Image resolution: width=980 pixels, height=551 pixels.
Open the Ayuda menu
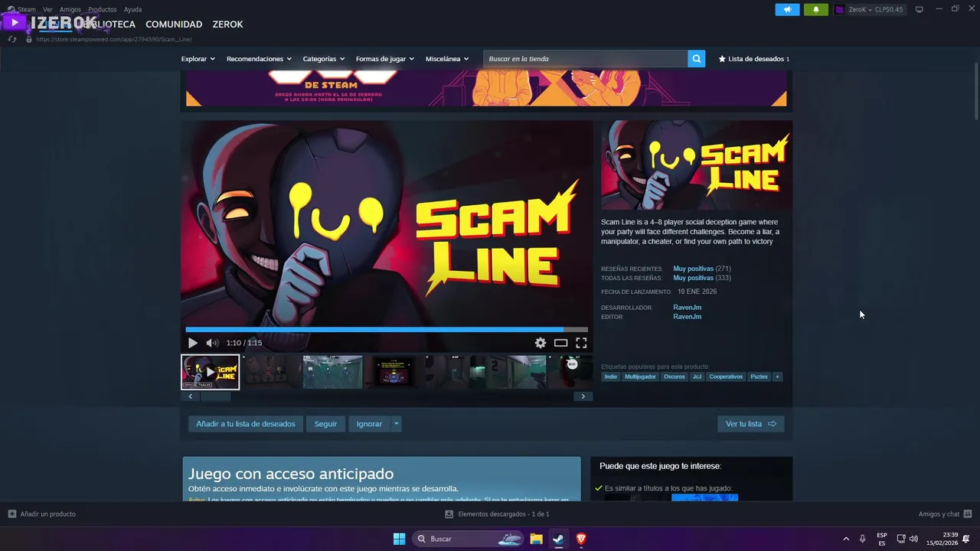coord(132,10)
